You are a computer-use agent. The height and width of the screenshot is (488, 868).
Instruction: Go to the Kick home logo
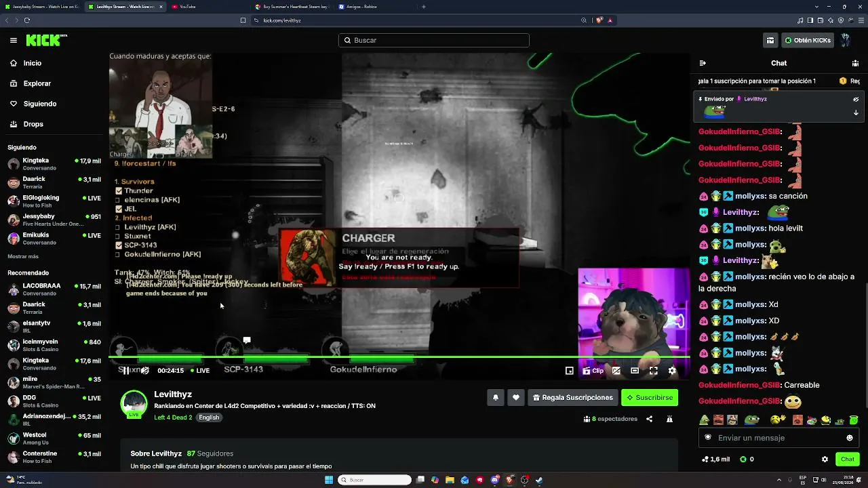pyautogui.click(x=46, y=41)
